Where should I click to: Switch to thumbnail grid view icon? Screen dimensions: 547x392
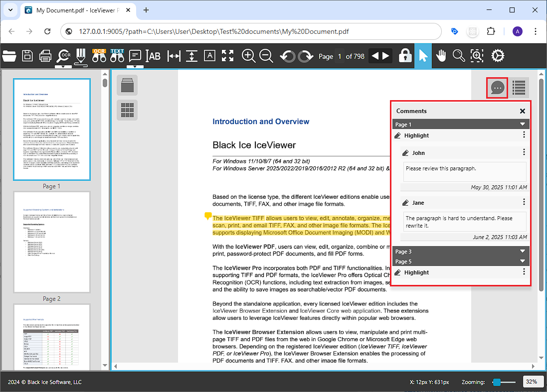(x=127, y=110)
